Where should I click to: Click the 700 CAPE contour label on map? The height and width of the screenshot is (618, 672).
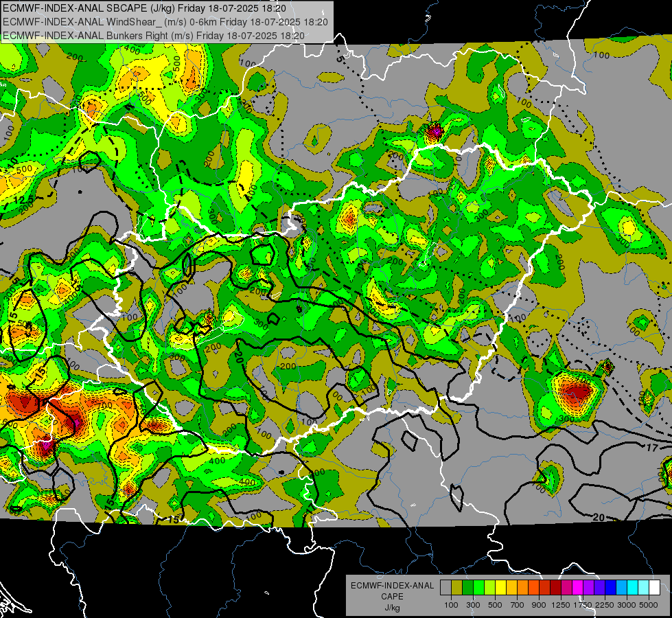click(104, 405)
